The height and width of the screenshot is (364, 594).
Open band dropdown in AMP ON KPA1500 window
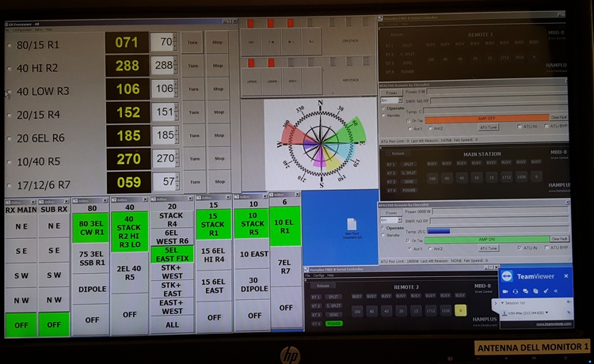pyautogui.click(x=400, y=220)
